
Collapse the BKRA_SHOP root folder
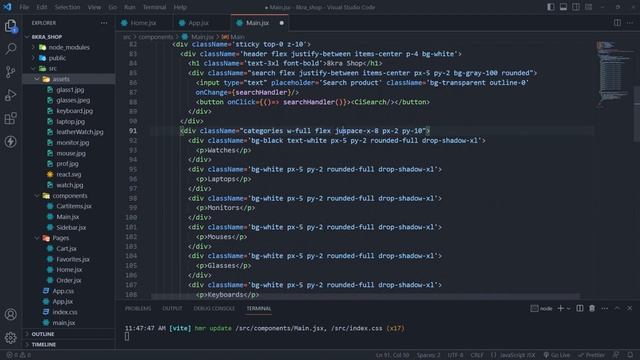[x=69, y=37]
